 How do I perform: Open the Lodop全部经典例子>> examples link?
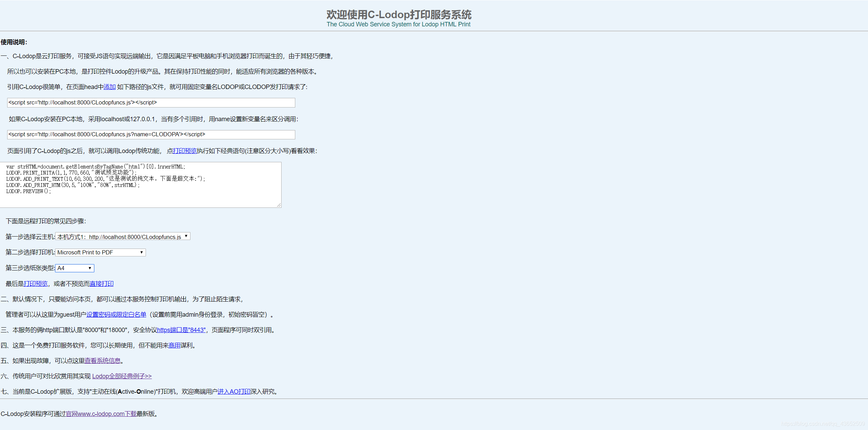122,376
